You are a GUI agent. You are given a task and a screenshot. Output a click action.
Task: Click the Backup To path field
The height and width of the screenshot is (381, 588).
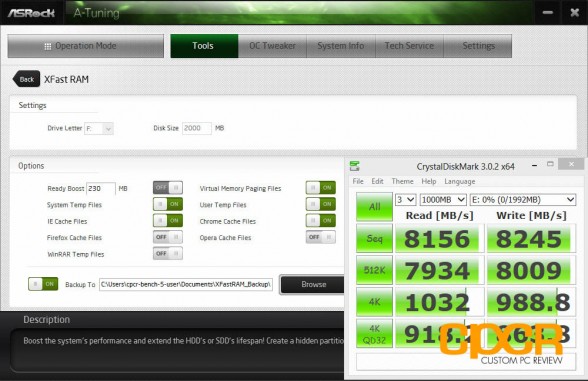coord(186,284)
